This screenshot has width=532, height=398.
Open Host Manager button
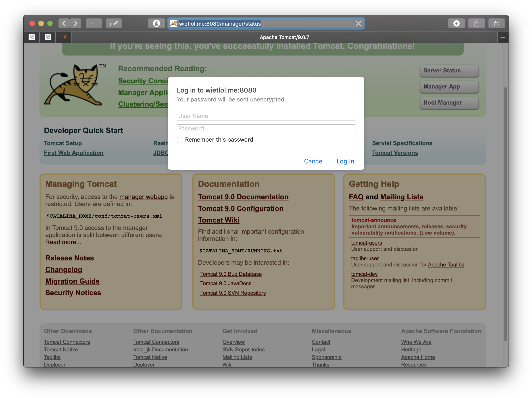pos(449,103)
